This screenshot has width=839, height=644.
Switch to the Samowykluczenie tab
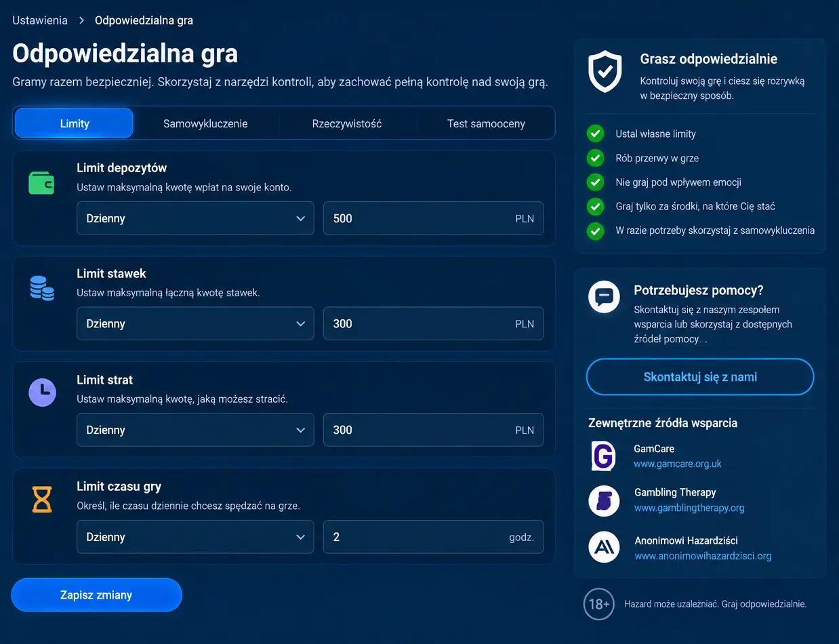205,123
